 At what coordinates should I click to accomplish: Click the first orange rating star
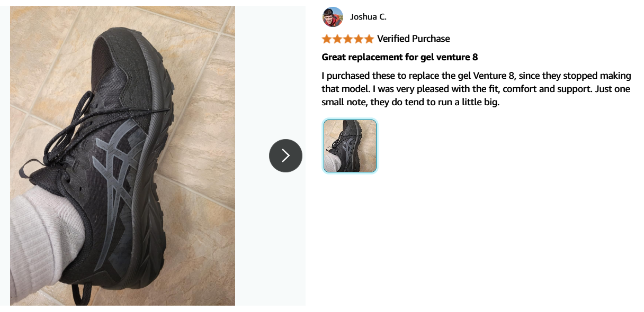pos(327,39)
